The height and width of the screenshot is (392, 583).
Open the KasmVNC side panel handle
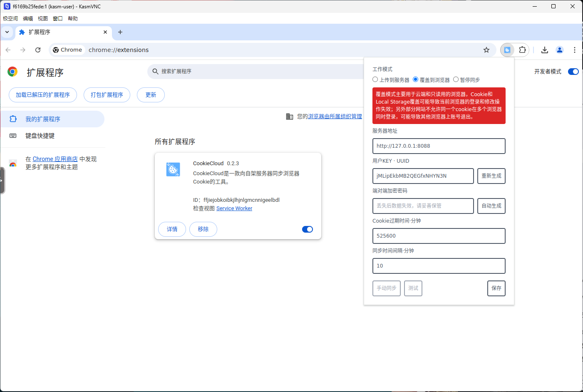(2, 180)
